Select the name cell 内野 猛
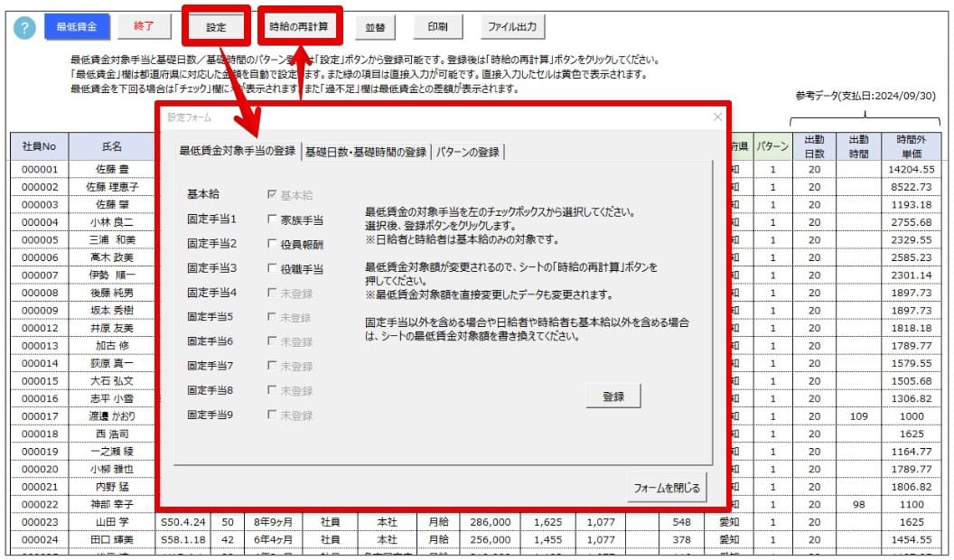 112,487
